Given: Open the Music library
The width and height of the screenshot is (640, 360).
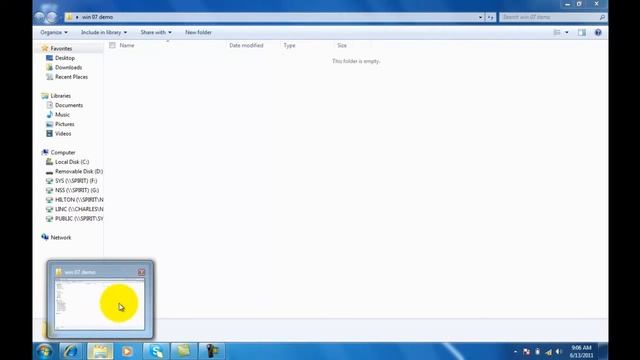Looking at the screenshot, I should [x=62, y=115].
